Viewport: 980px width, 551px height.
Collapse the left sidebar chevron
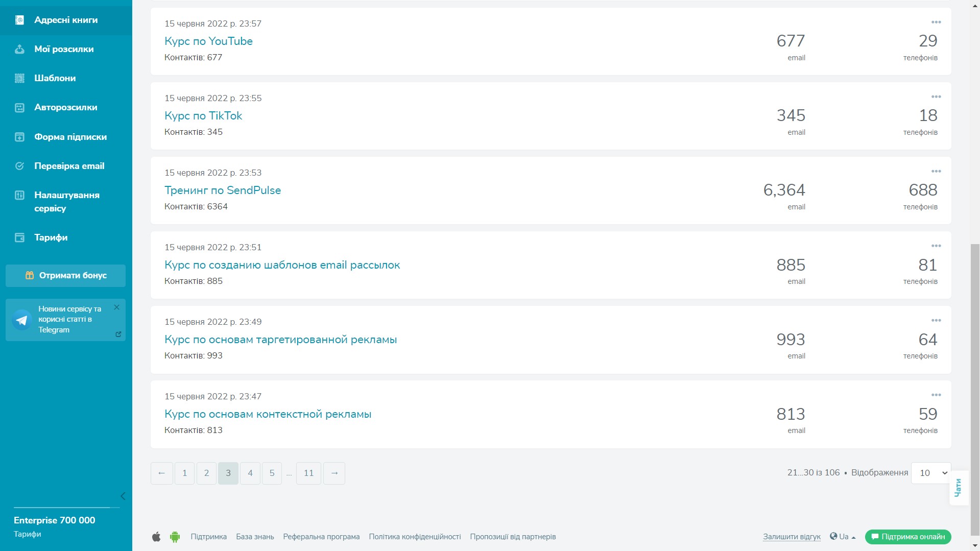tap(123, 496)
